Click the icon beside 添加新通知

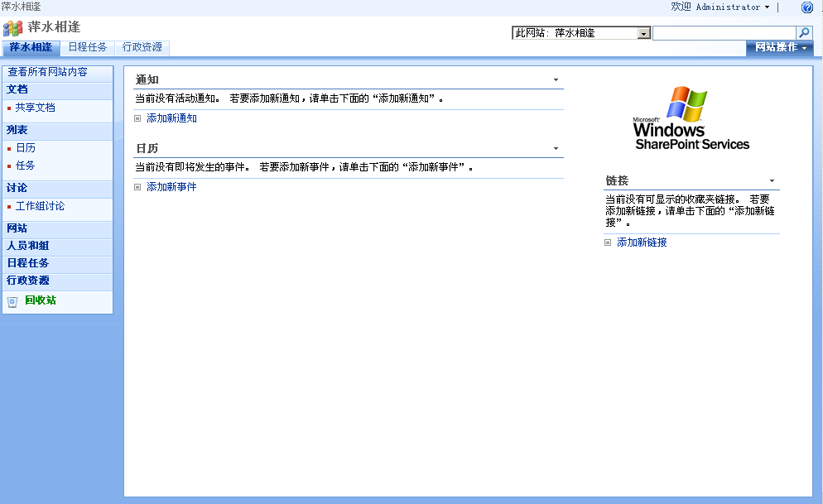coord(137,118)
